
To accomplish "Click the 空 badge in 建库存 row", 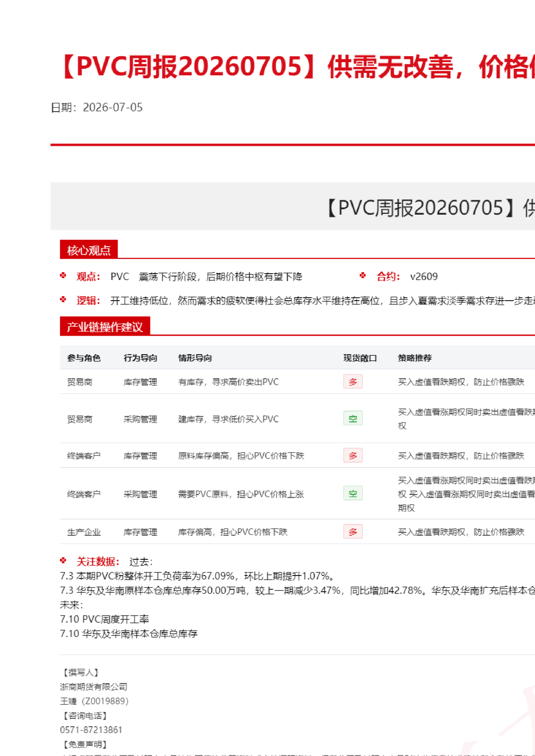I will tap(353, 418).
